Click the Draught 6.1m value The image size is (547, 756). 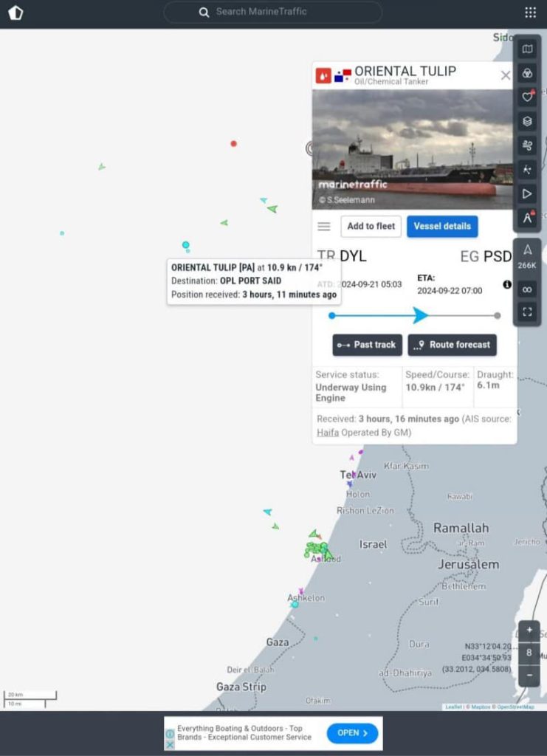click(488, 385)
